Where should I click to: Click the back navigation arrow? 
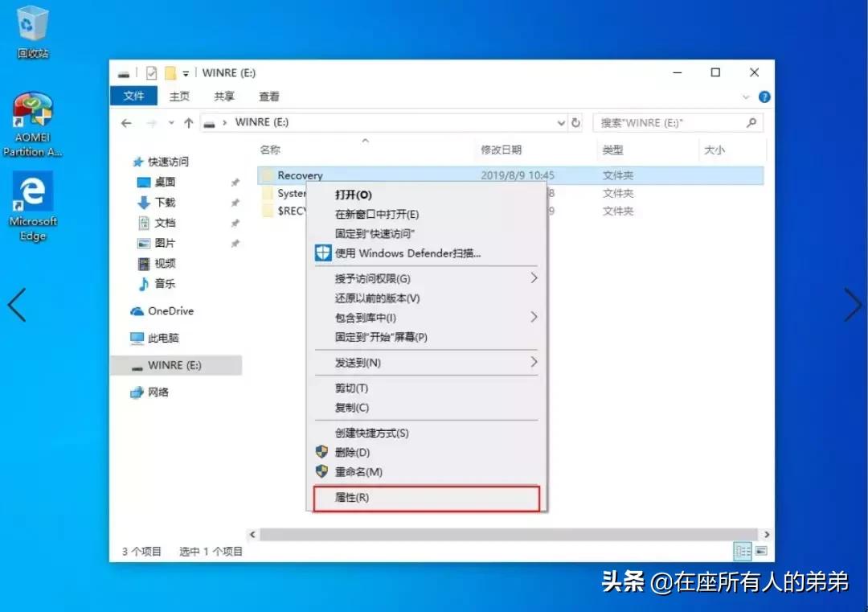126,122
